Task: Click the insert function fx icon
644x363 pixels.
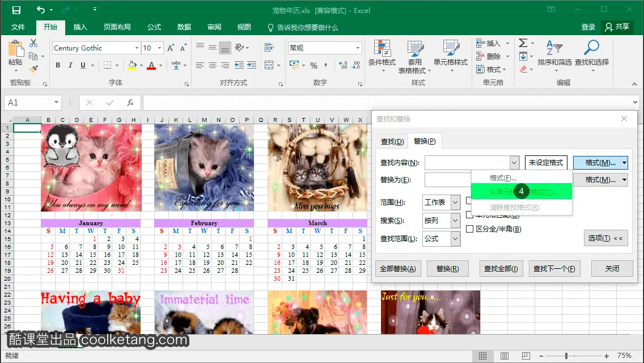Action: [x=130, y=102]
